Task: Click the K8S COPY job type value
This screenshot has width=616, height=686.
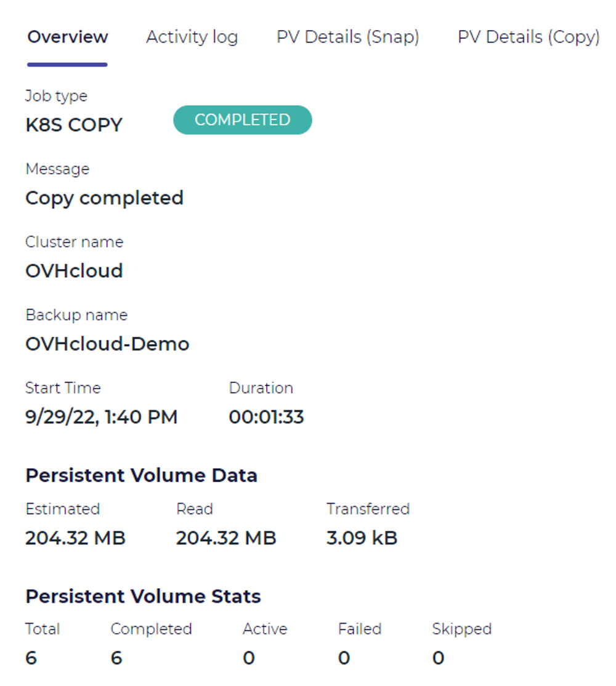Action: pos(74,125)
